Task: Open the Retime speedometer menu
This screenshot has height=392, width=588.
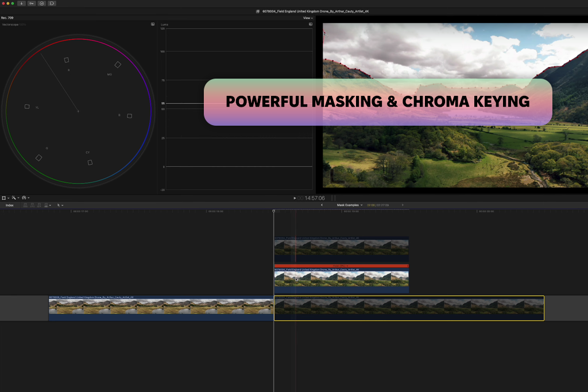Action: pyautogui.click(x=25, y=198)
